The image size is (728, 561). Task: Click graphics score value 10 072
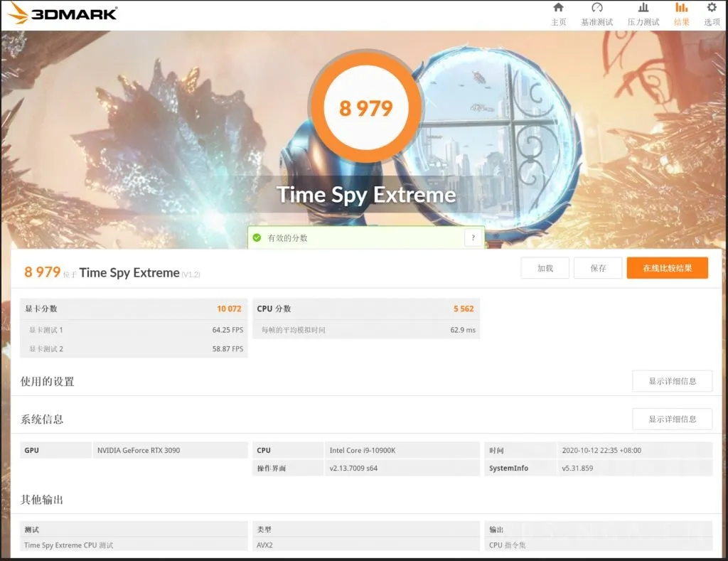tap(229, 309)
